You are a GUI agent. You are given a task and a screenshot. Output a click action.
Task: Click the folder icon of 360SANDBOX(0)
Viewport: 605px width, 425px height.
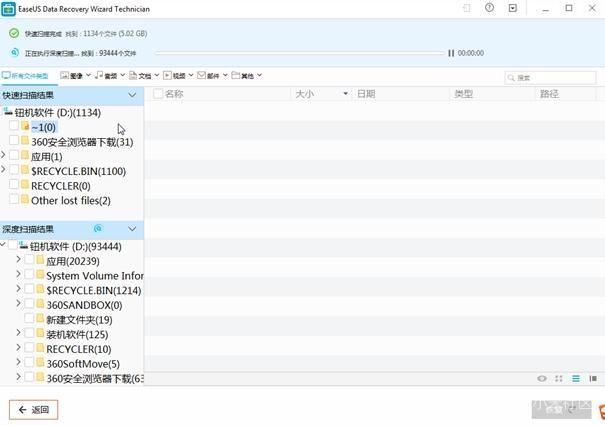click(x=40, y=304)
